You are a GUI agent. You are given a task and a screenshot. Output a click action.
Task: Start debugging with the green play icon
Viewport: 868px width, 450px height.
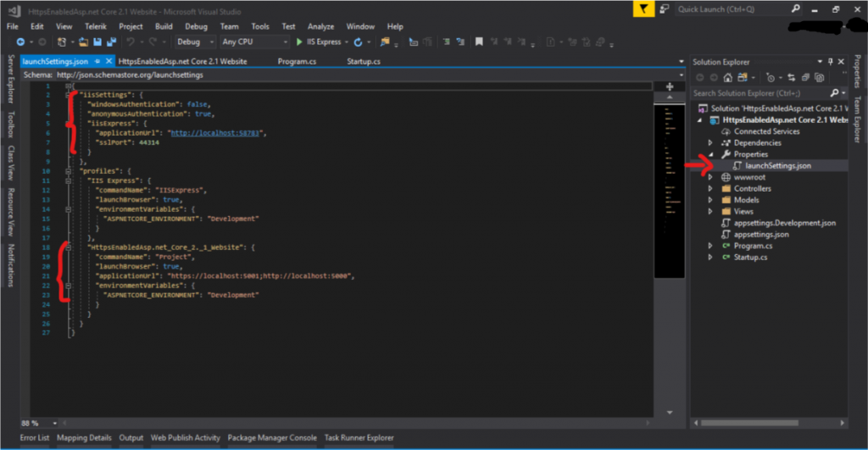coord(299,42)
